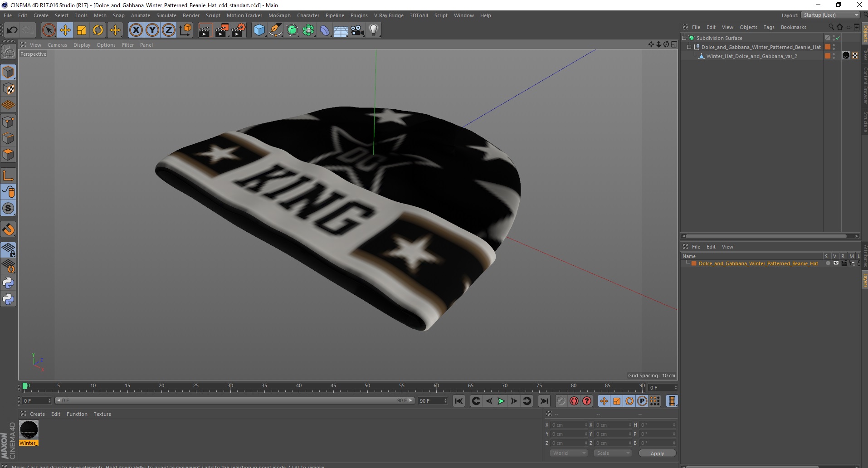Open the World coordinate dropdown

point(569,453)
